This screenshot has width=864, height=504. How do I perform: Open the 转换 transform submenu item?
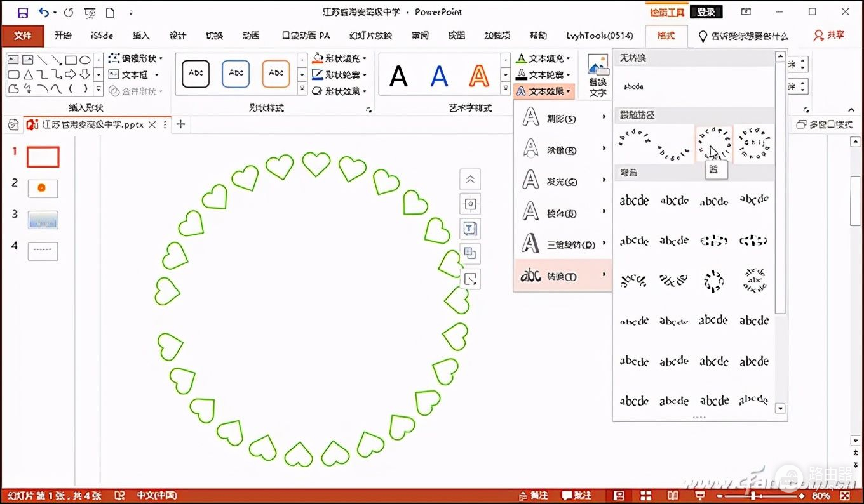click(562, 276)
